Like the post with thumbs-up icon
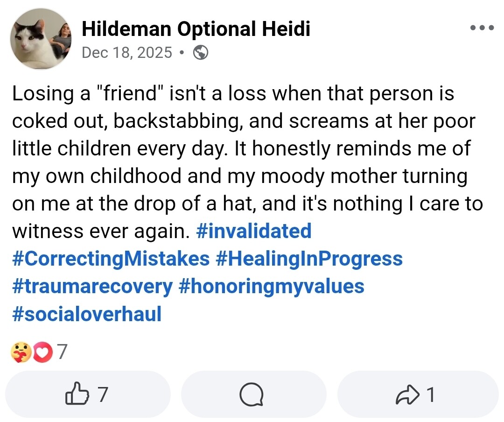Viewport: 504px width, 422px height. (x=77, y=394)
